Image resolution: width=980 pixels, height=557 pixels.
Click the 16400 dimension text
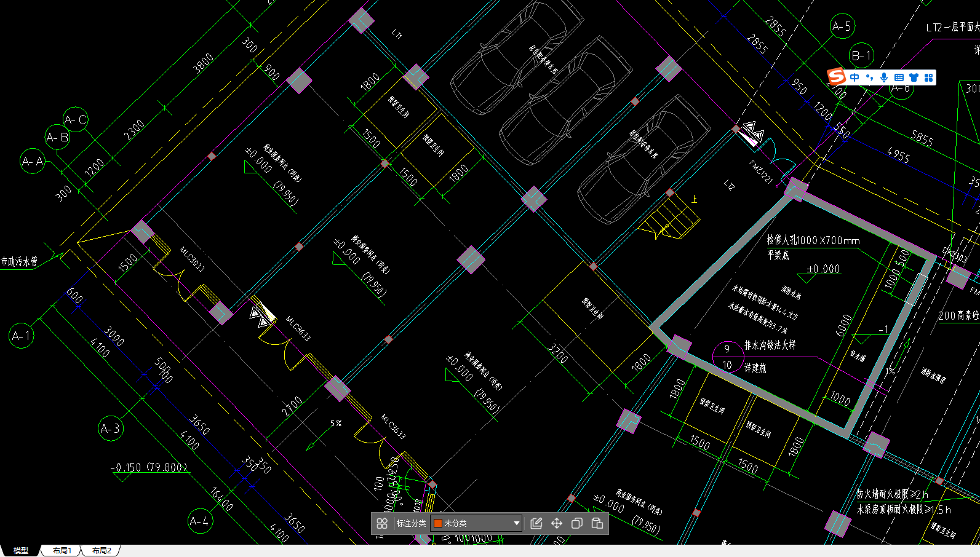[221, 499]
